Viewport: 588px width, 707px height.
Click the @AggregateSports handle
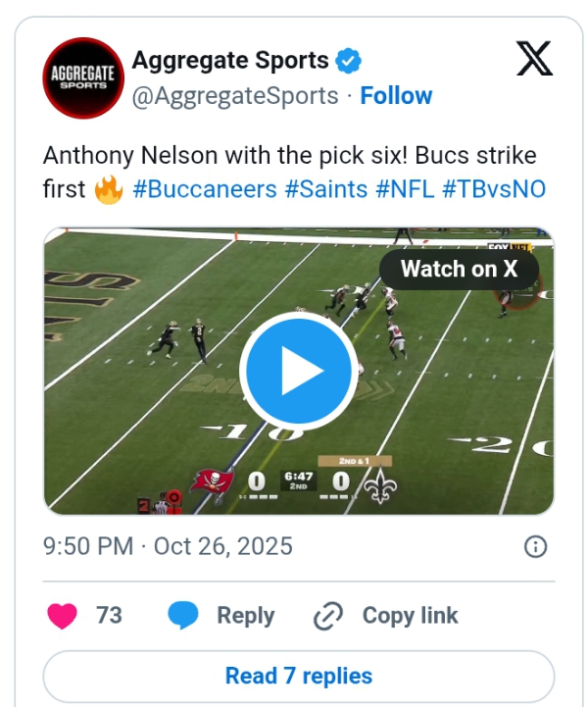coord(235,96)
